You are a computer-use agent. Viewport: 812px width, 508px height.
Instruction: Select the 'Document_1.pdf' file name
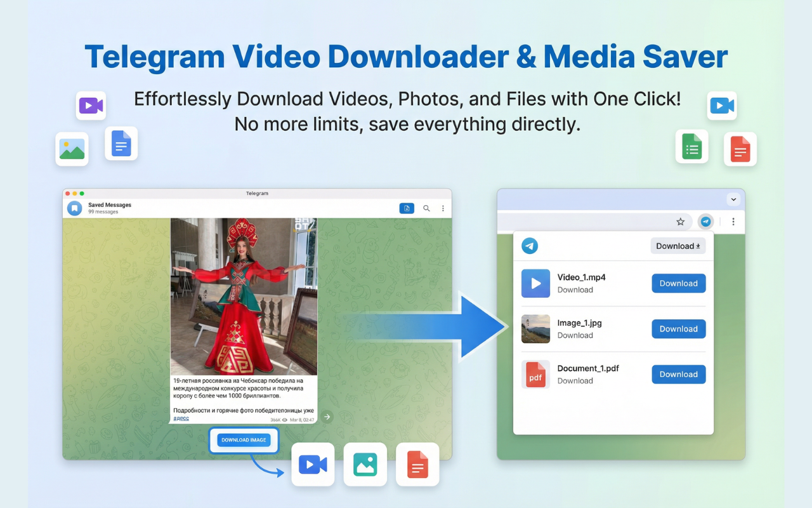pyautogui.click(x=588, y=368)
